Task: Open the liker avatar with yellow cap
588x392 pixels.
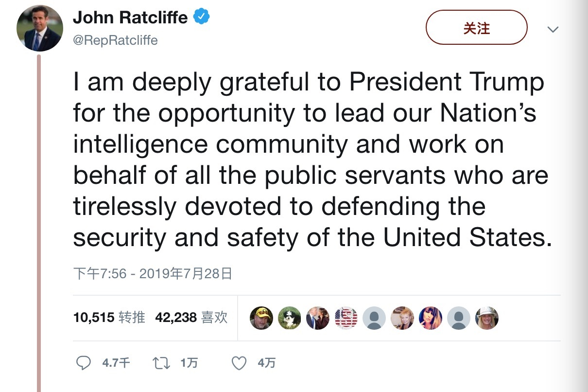Action: [261, 319]
